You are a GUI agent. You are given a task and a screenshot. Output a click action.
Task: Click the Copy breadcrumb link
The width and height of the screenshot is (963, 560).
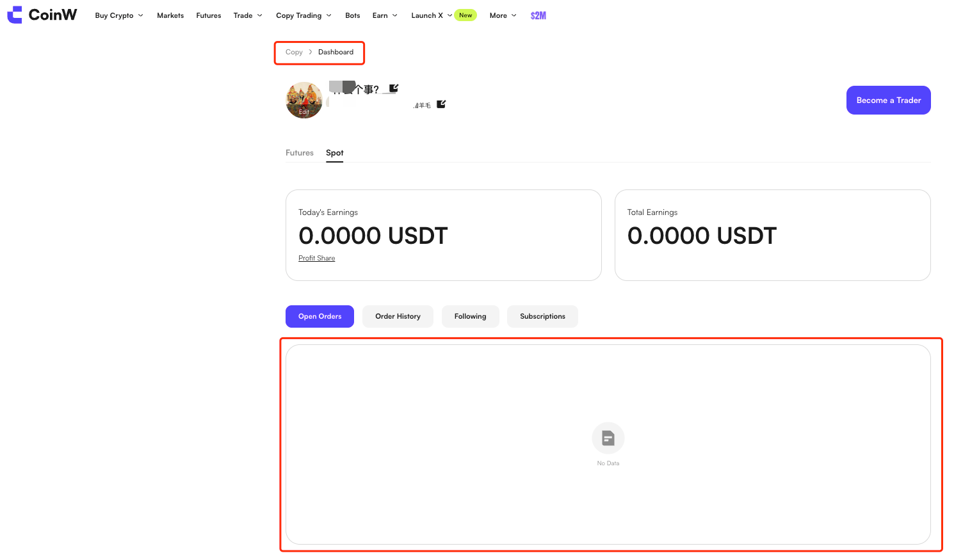click(x=294, y=52)
